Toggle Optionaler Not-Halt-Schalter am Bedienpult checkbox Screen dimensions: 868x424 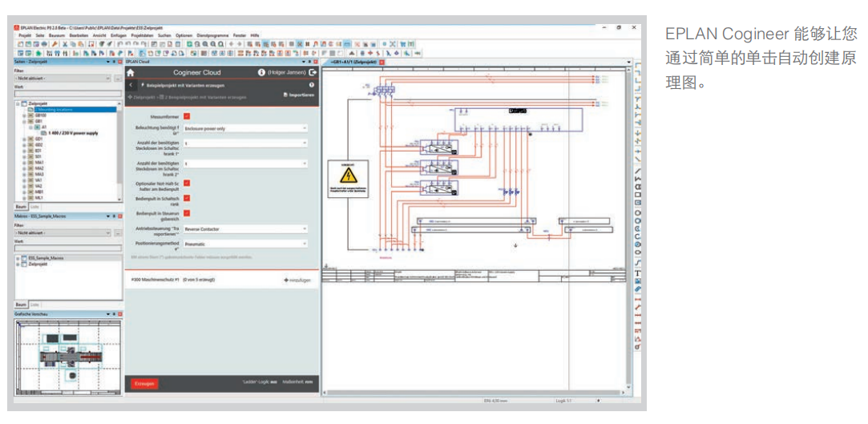[x=187, y=184]
